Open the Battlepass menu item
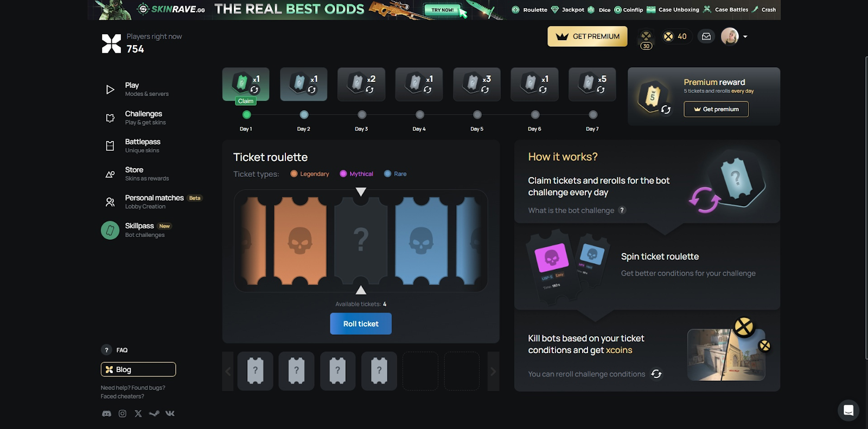Viewport: 868px width, 429px height. click(142, 146)
